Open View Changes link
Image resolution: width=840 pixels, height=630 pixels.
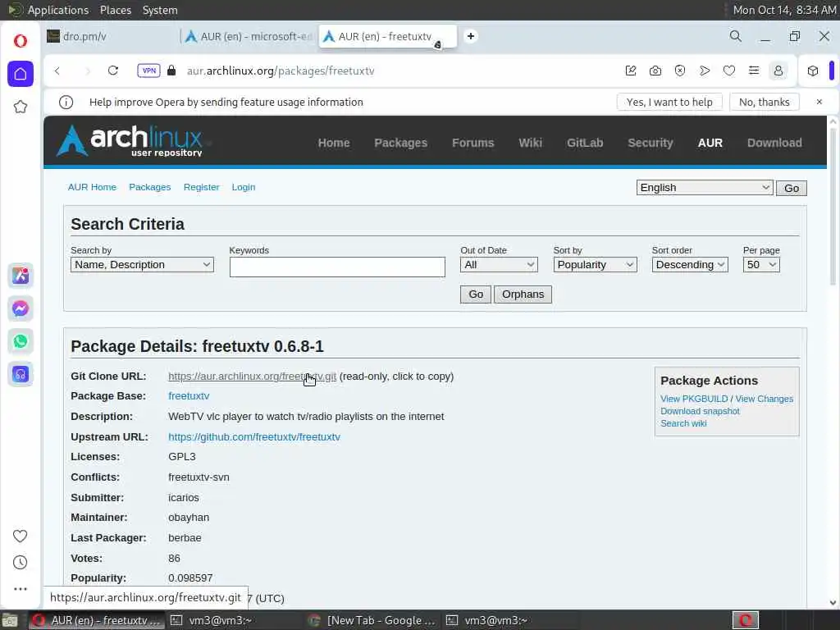[x=764, y=399]
